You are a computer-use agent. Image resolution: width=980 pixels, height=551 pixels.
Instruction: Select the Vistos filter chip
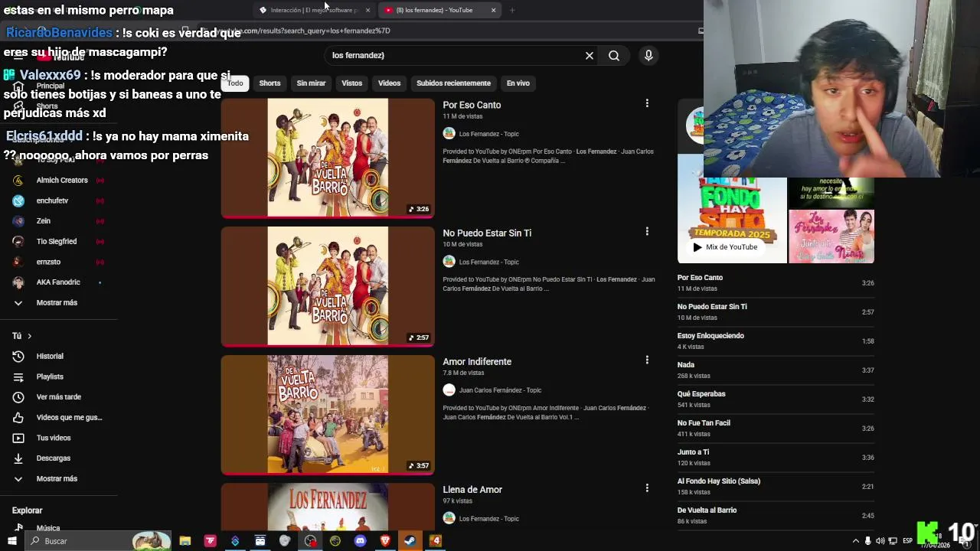[x=351, y=83]
